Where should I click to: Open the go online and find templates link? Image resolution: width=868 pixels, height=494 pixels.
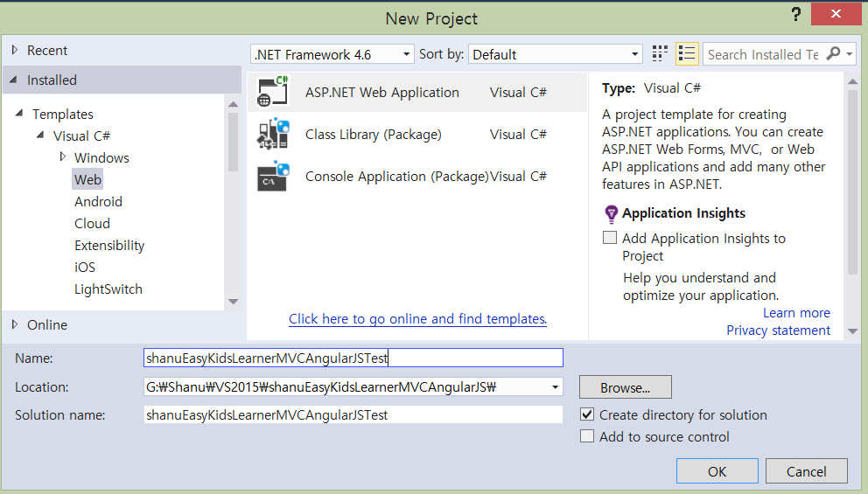click(x=417, y=319)
